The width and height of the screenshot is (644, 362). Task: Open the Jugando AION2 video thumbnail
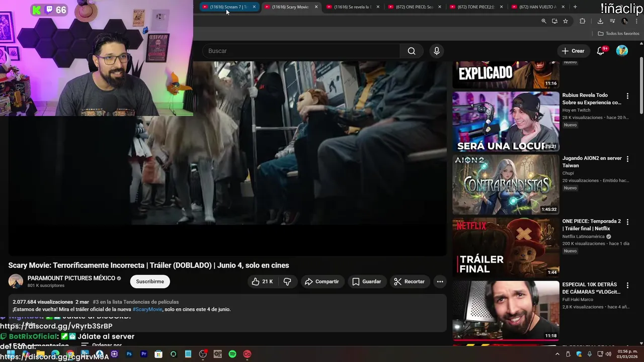click(x=506, y=185)
